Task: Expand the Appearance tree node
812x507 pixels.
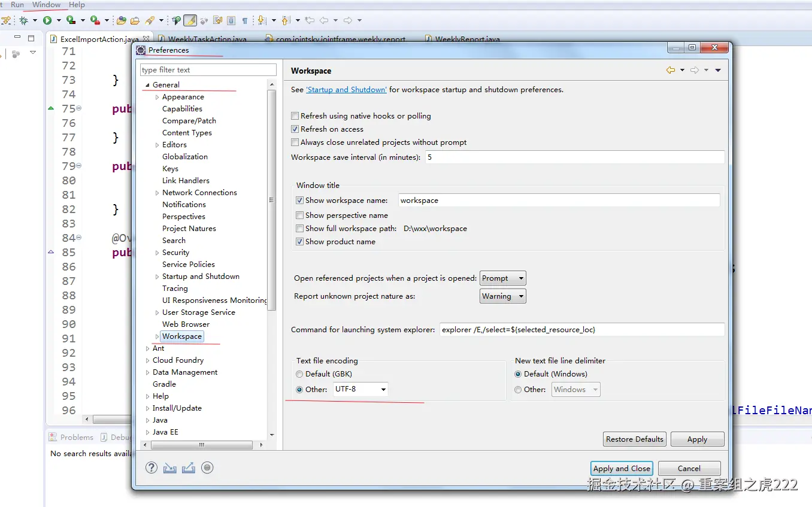Action: [x=157, y=97]
